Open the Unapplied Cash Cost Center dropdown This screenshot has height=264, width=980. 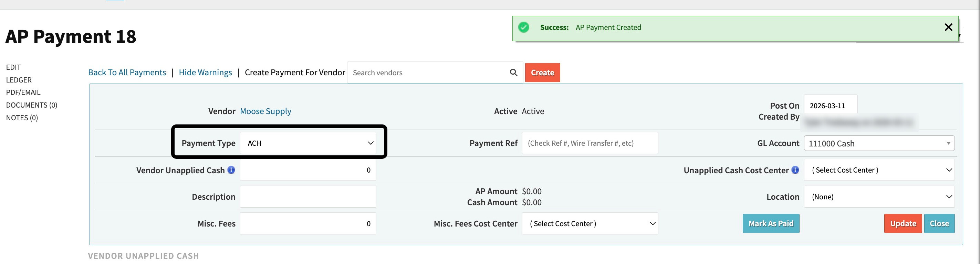coord(879,170)
